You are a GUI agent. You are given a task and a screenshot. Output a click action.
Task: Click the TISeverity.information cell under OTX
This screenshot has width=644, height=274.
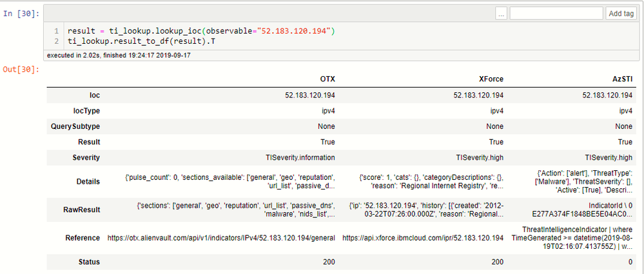300,158
